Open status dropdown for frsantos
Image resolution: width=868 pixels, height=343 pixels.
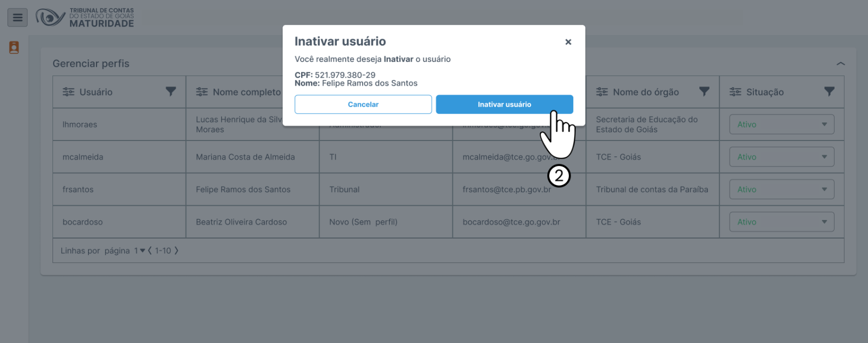782,189
